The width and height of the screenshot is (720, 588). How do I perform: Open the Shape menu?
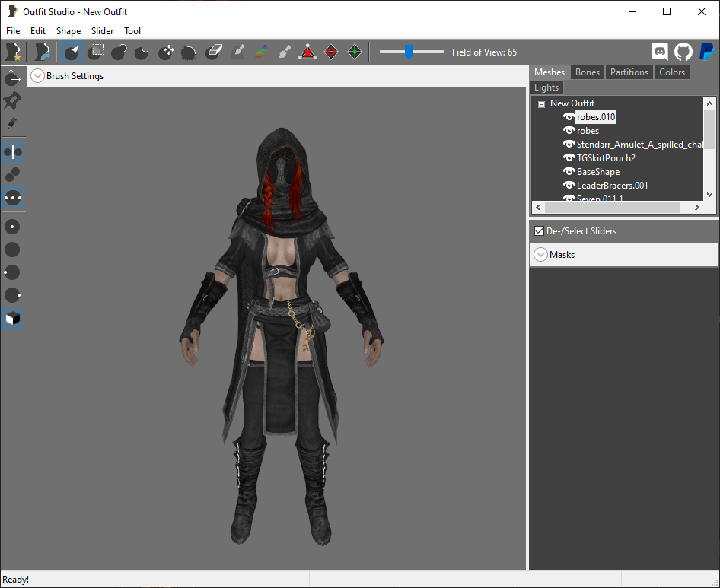point(68,30)
